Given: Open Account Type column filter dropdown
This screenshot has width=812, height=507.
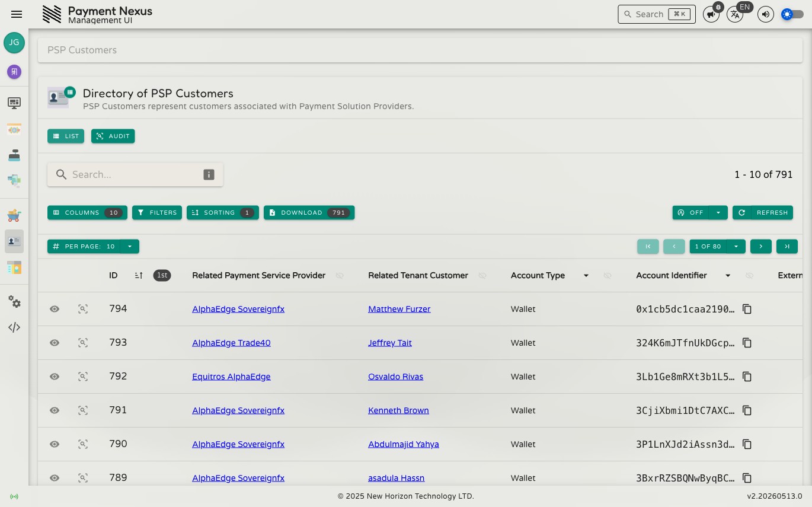Looking at the screenshot, I should point(586,276).
